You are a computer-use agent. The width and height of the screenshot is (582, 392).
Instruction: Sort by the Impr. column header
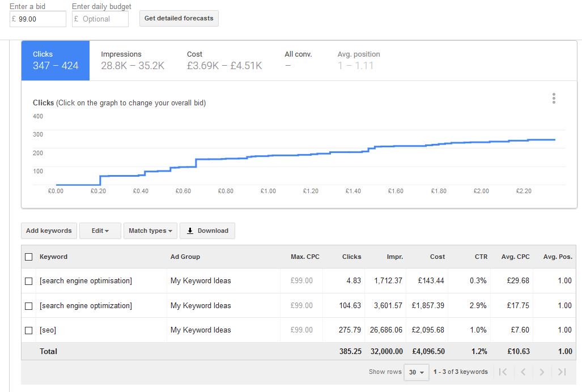point(394,257)
